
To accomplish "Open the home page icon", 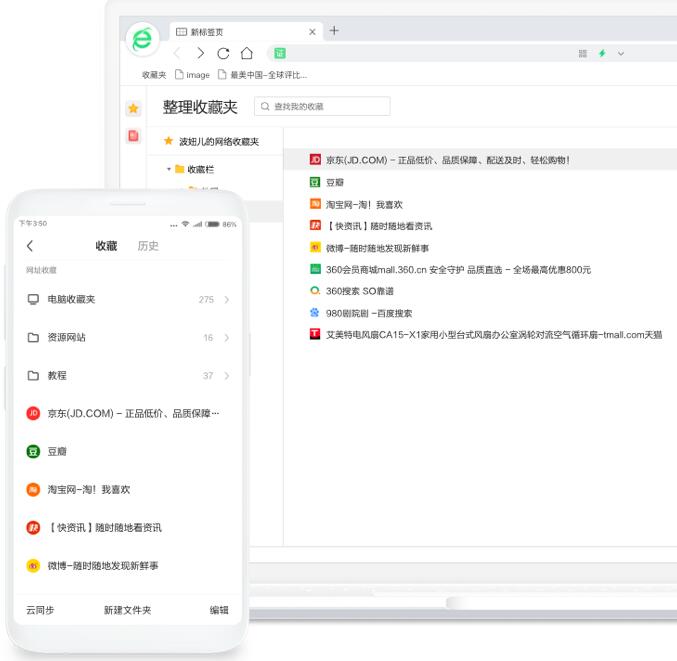I will [247, 53].
